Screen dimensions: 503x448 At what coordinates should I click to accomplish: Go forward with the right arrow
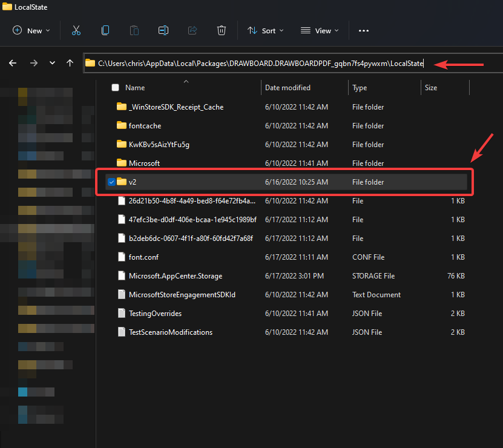coord(33,63)
